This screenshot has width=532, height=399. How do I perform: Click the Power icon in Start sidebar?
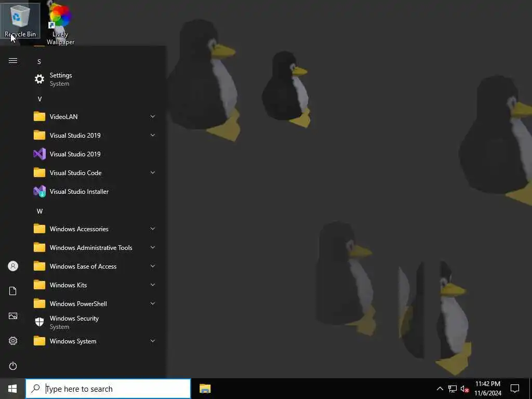[13, 366]
